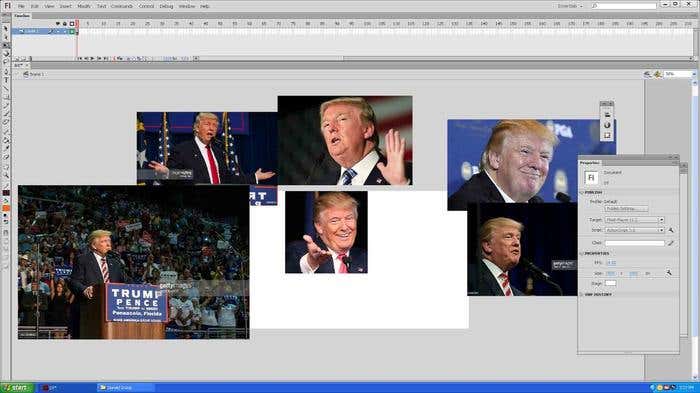Click go to last frame button
Image resolution: width=700 pixels, height=393 pixels.
(106, 59)
